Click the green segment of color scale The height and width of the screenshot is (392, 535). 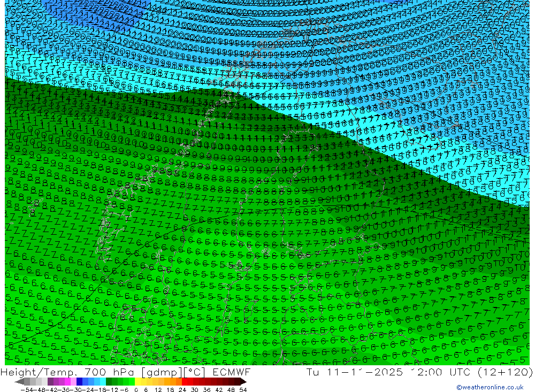pos(118,382)
